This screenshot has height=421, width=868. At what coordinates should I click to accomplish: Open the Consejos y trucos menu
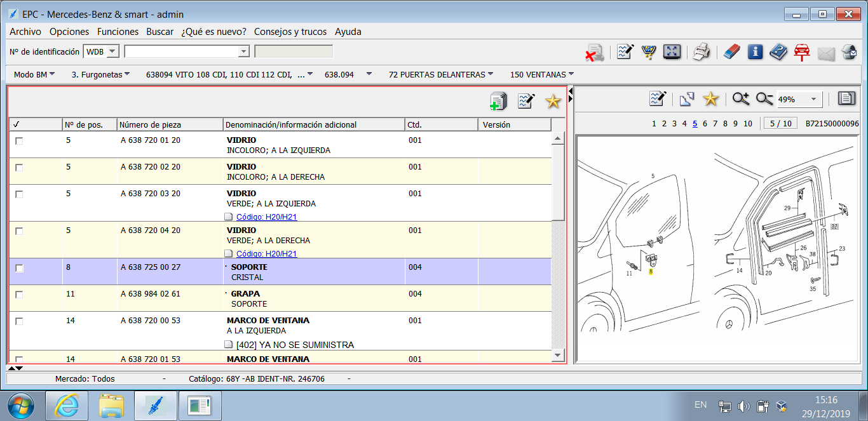click(290, 32)
